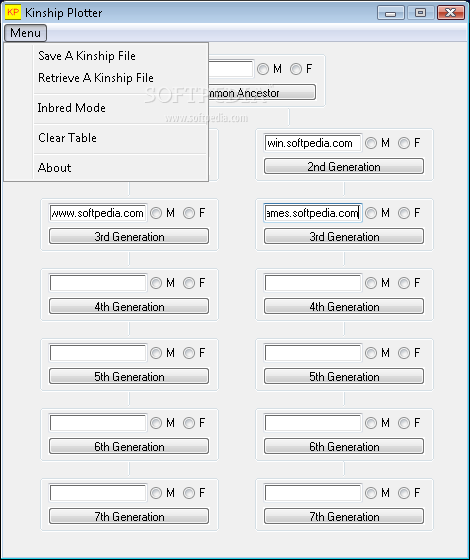Click left 5th Generation name field
This screenshot has width=470, height=560.
[98, 353]
